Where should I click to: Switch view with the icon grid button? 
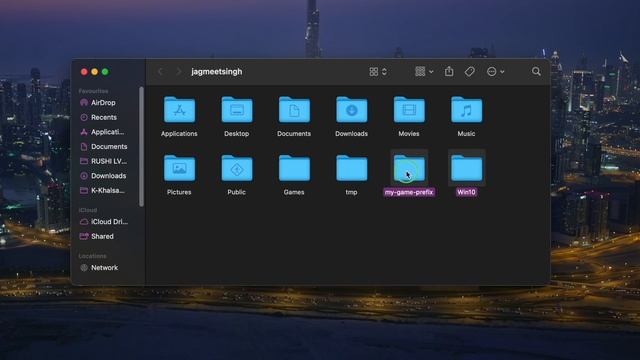[x=378, y=72]
